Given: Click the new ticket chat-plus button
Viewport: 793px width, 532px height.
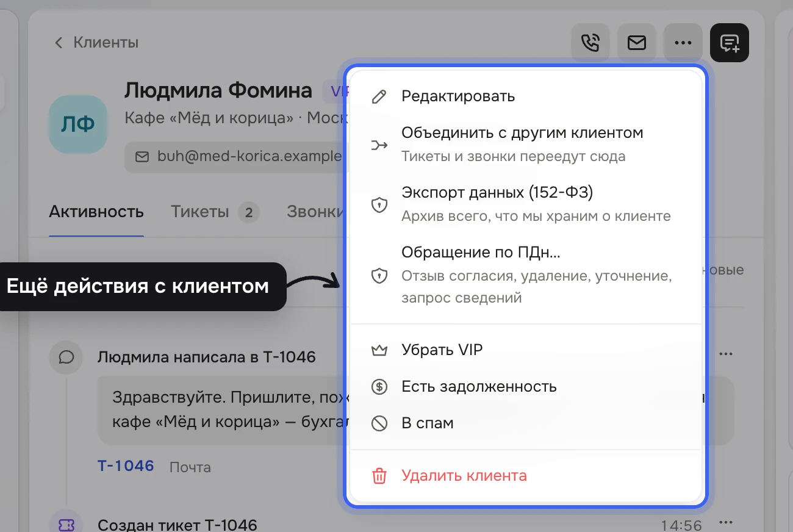Looking at the screenshot, I should coord(730,43).
